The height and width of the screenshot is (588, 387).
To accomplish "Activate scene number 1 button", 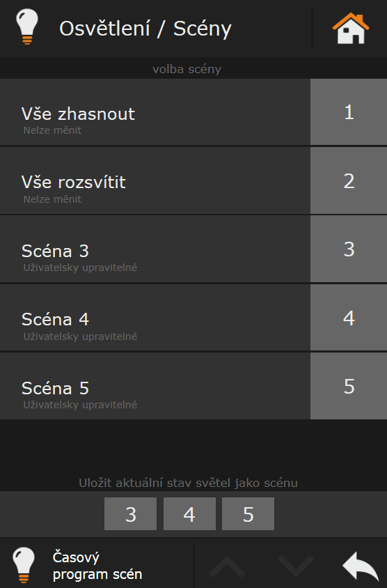I will click(x=349, y=111).
